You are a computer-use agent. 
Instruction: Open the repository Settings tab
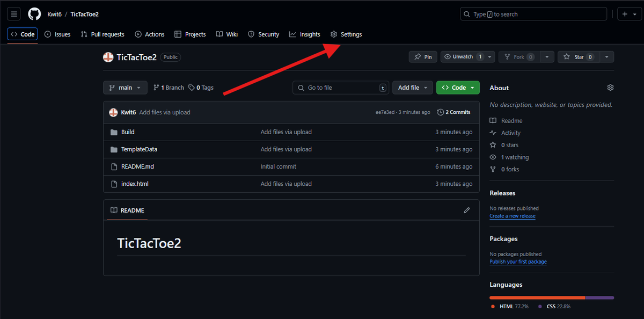pos(346,34)
